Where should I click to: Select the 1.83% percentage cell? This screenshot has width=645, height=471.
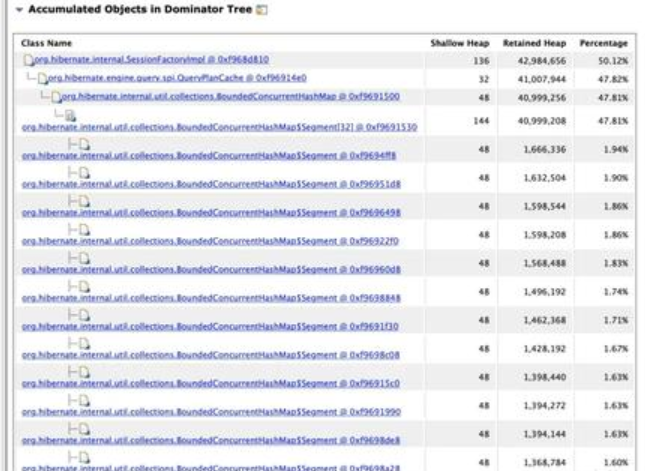616,263
